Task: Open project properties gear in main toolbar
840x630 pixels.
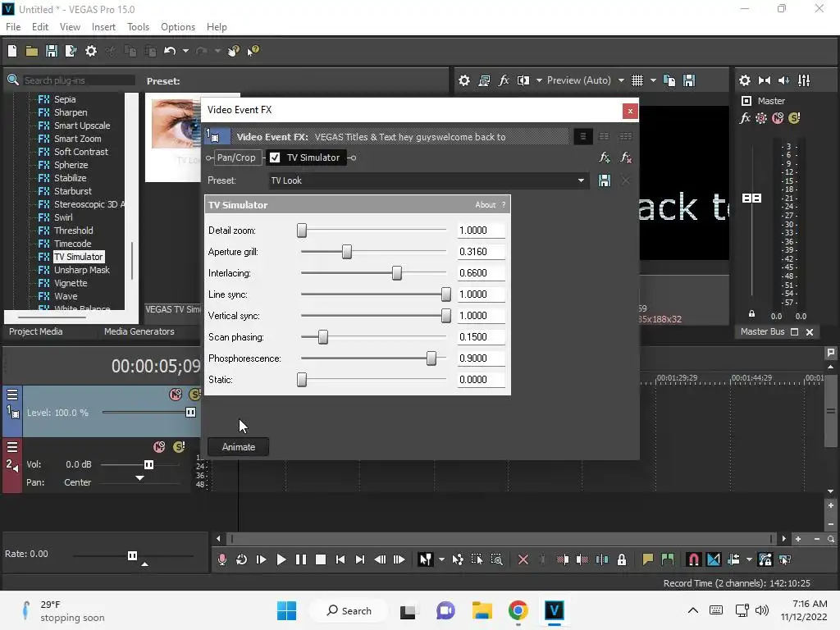Action: (91, 51)
